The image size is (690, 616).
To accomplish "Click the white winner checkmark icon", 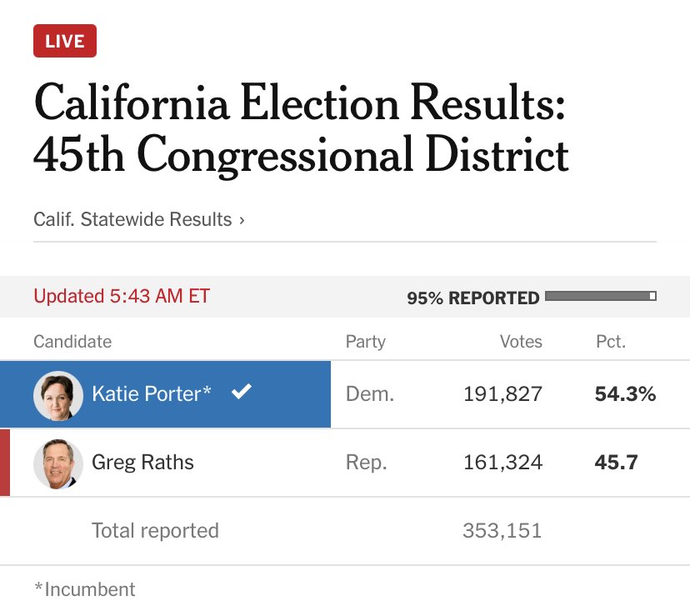I will (242, 391).
